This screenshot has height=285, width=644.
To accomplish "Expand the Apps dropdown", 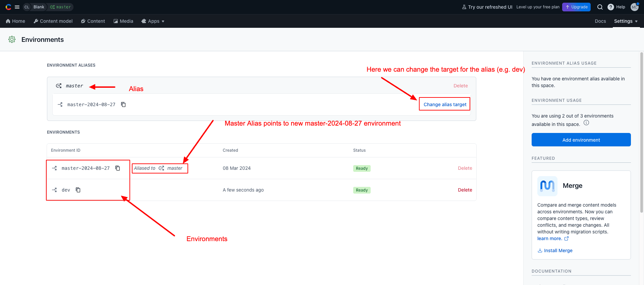I will click(153, 21).
